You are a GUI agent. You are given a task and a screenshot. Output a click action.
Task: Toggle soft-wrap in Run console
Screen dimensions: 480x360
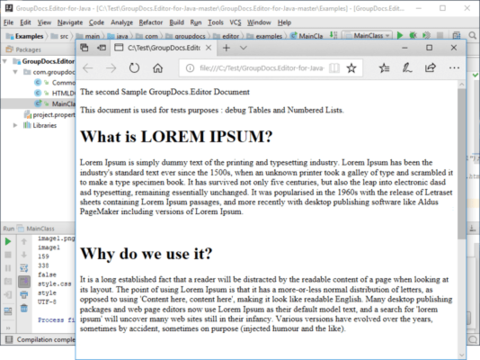pos(24,268)
